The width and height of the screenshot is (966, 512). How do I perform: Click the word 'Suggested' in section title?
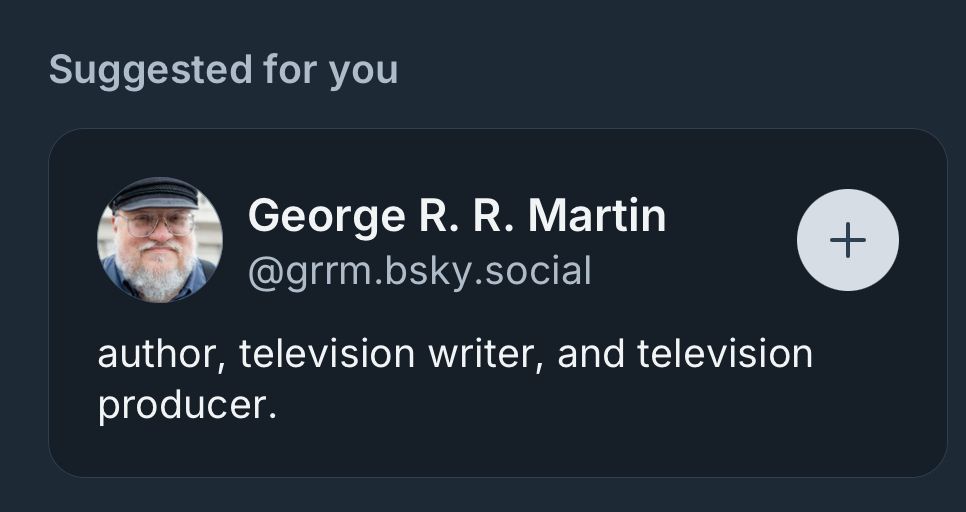(151, 71)
